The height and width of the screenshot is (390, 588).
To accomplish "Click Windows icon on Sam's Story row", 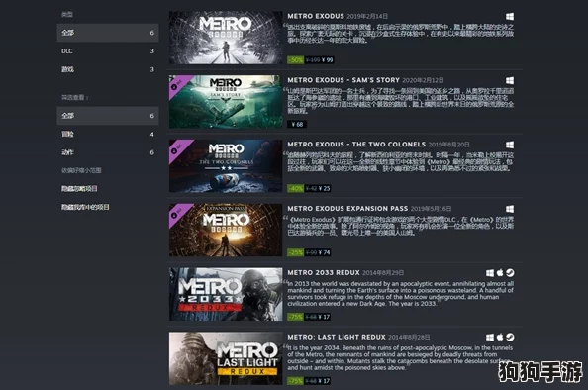I will (x=510, y=80).
